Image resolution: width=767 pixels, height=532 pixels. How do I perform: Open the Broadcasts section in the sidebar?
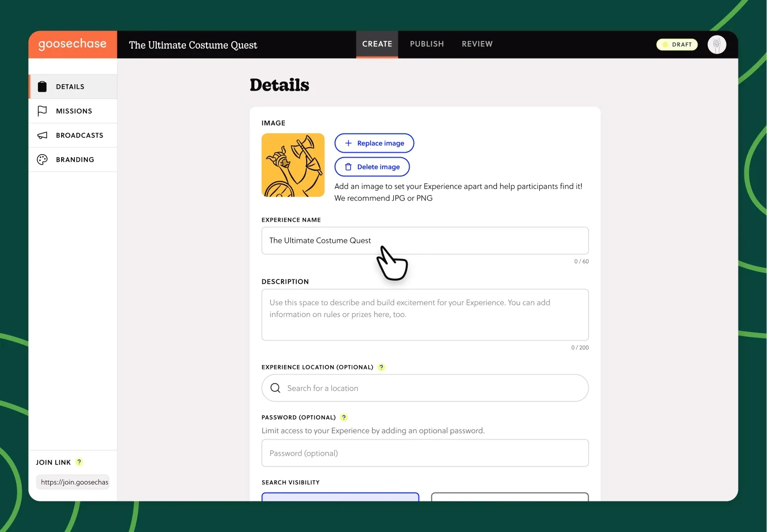click(73, 135)
